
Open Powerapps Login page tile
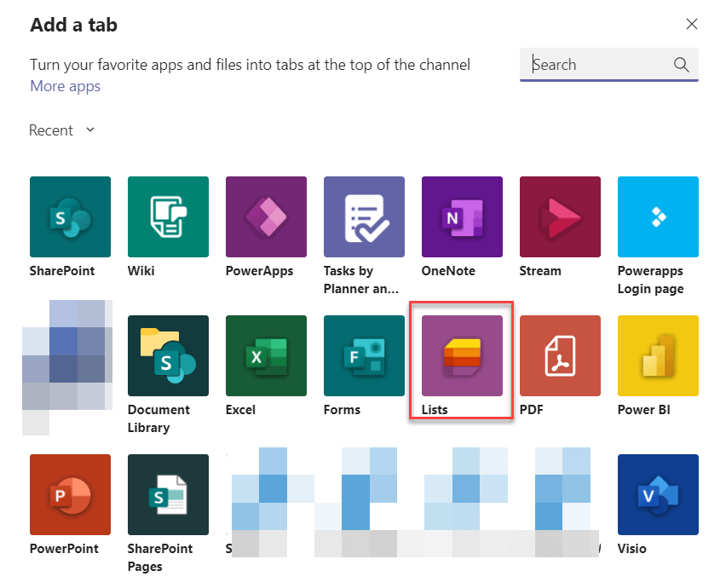coord(658,216)
